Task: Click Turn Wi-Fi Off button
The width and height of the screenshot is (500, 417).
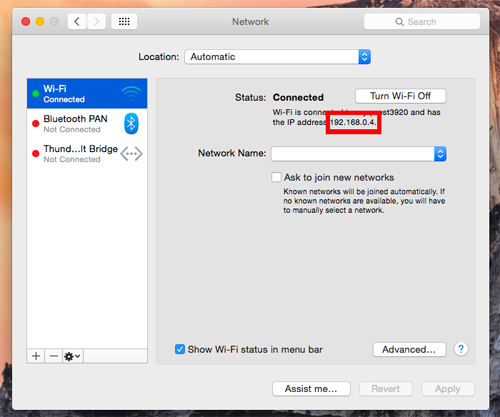Action: 401,96
